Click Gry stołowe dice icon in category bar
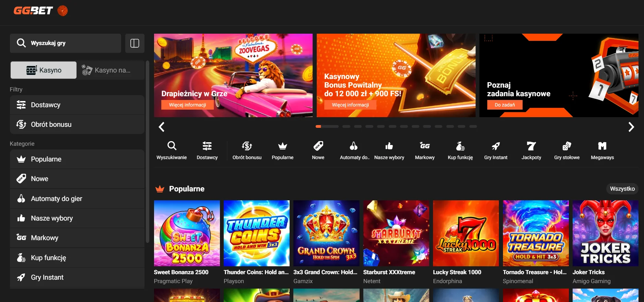 click(x=567, y=146)
